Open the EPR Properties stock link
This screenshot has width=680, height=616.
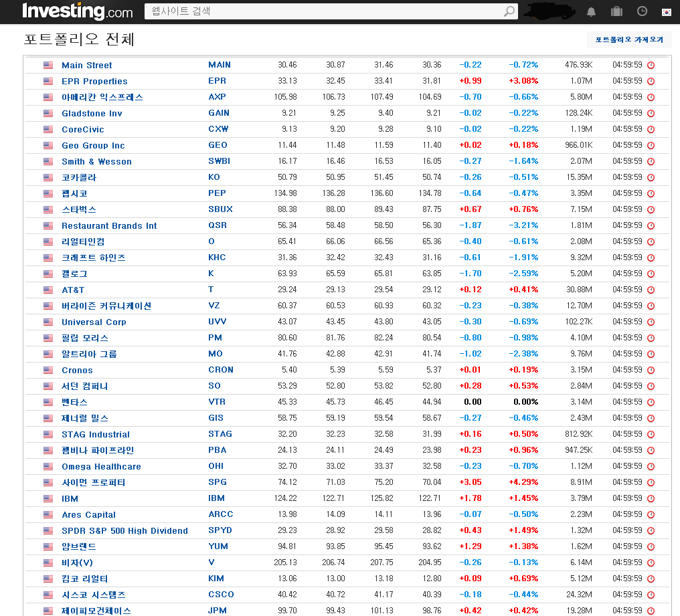tap(94, 81)
